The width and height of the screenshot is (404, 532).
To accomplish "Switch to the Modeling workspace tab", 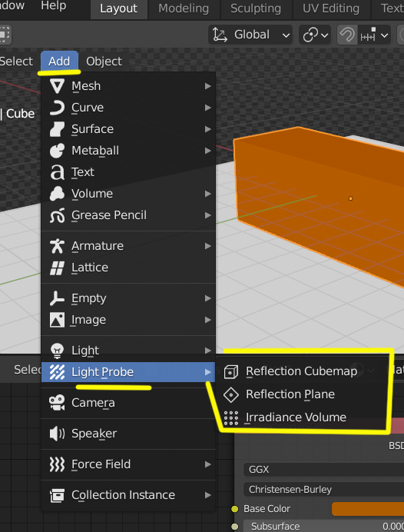I will click(184, 8).
